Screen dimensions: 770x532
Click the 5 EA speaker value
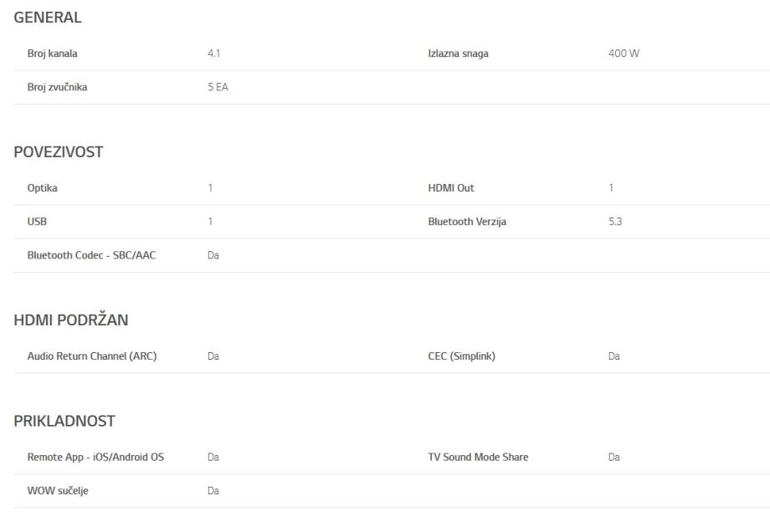(x=218, y=88)
